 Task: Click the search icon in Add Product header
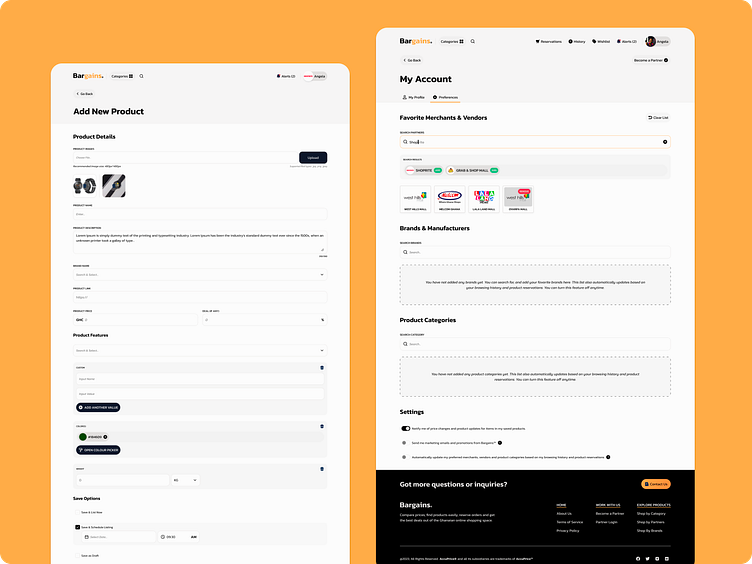point(141,76)
